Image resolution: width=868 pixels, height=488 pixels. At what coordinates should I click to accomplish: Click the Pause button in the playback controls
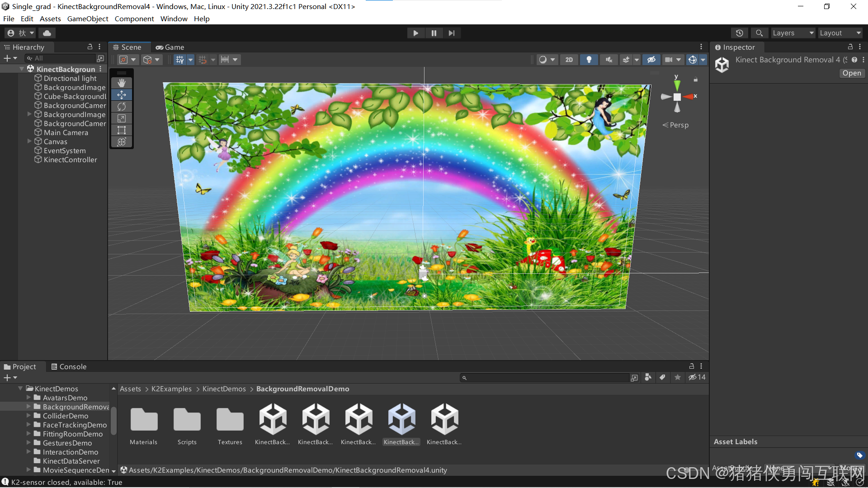434,33
